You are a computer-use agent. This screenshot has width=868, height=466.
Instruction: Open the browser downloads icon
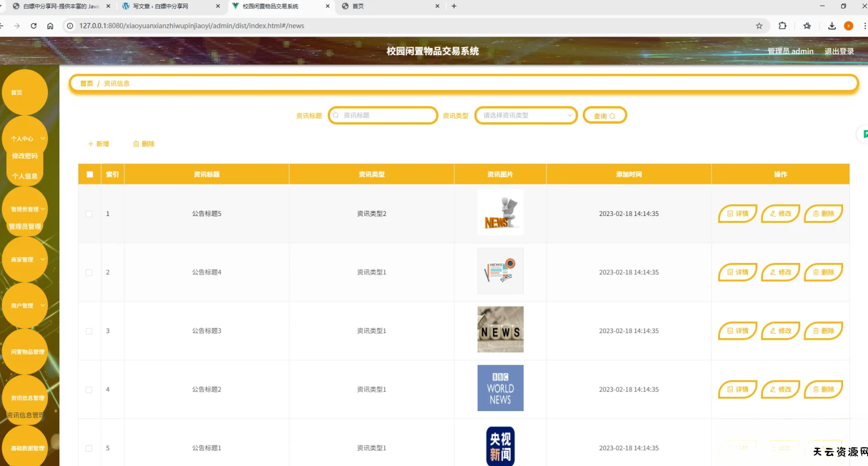832,26
